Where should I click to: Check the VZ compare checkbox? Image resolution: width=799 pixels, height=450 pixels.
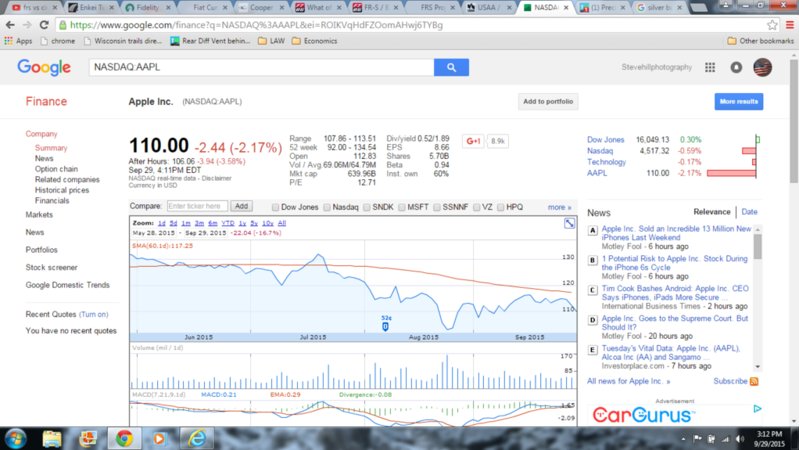(x=476, y=207)
